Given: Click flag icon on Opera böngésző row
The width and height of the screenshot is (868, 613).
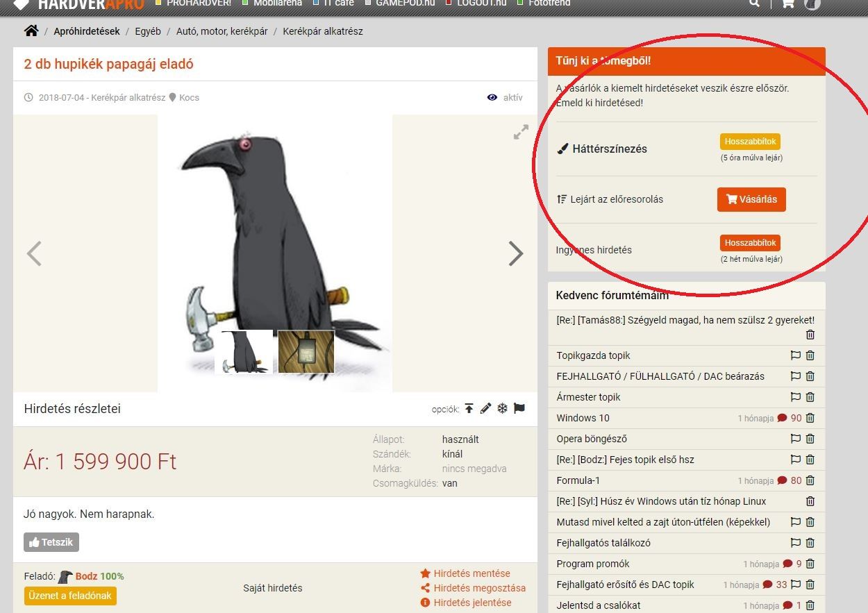Looking at the screenshot, I should [796, 439].
